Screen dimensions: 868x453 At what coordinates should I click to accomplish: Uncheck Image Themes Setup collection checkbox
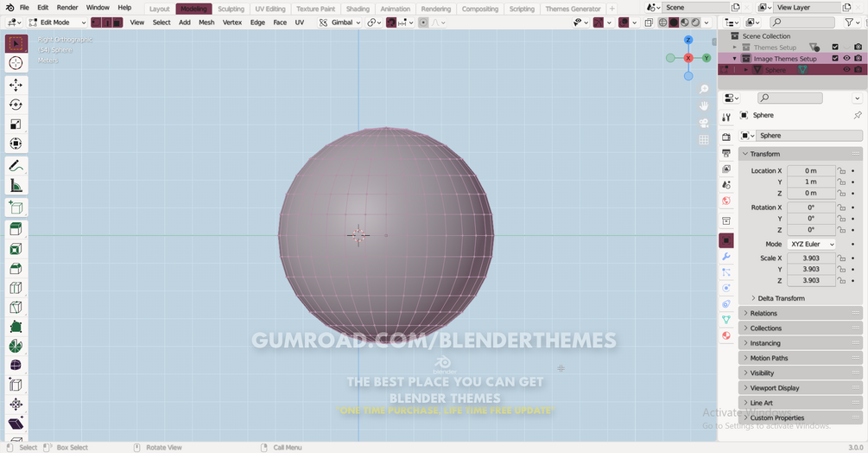click(x=835, y=58)
